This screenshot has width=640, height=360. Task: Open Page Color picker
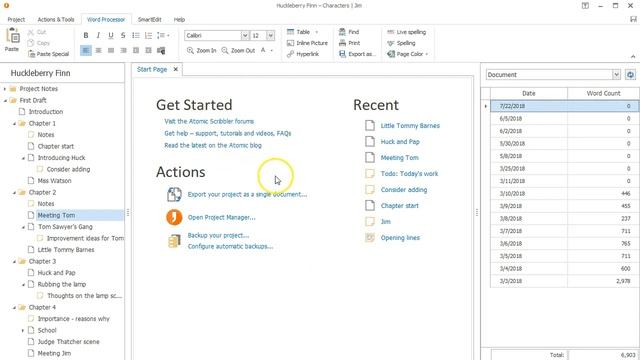click(407, 54)
